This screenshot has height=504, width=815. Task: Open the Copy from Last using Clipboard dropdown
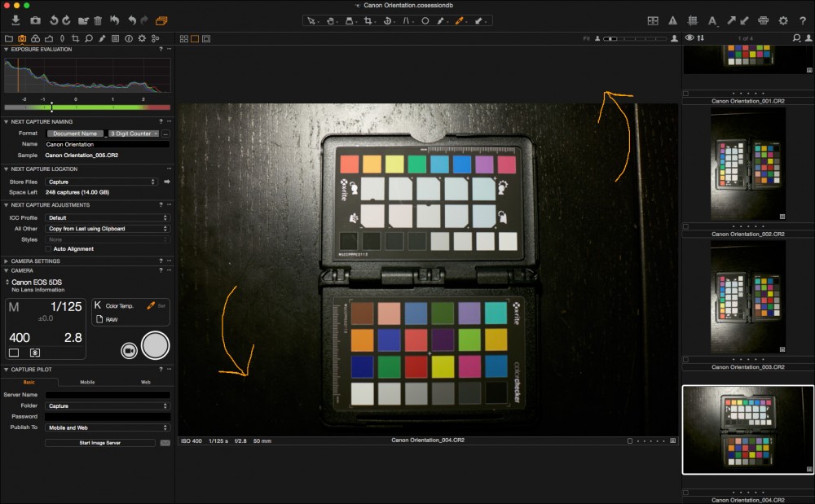point(108,228)
